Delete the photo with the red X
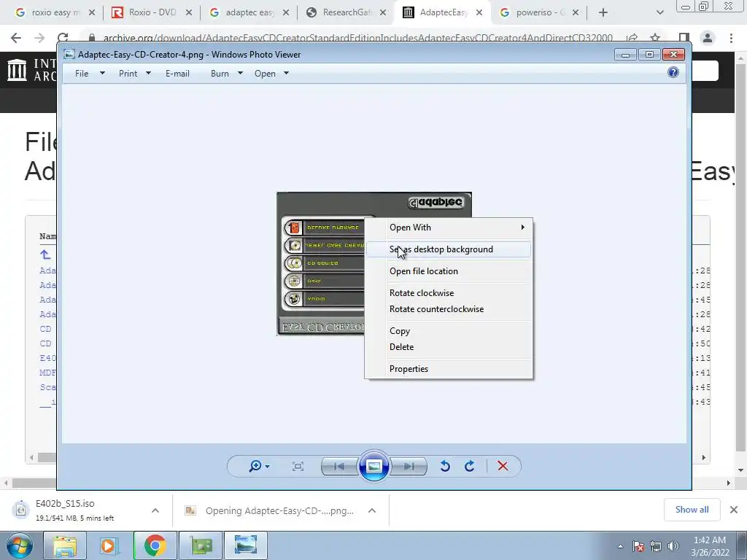This screenshot has width=747, height=560. coord(503,466)
